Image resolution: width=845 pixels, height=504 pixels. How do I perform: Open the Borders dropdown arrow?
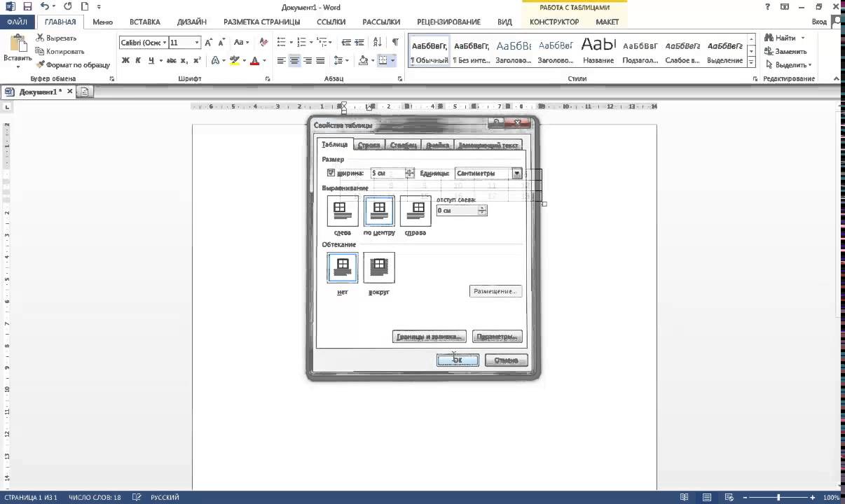(393, 61)
